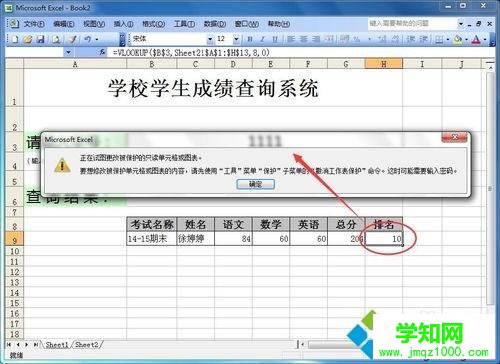Screen dimensions: 500x364
Task: Open the font size 12 dropdown
Action: click(236, 39)
